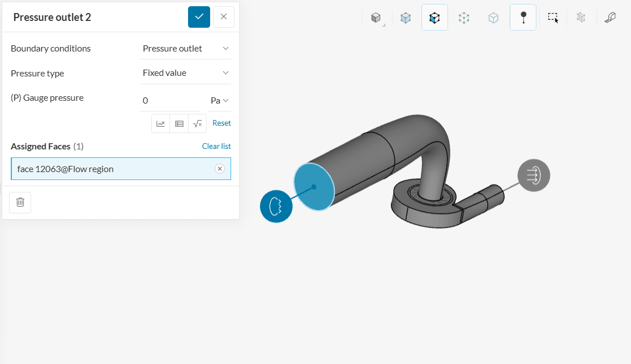
Task: Open the view cube orientation menu
Action: (x=376, y=18)
